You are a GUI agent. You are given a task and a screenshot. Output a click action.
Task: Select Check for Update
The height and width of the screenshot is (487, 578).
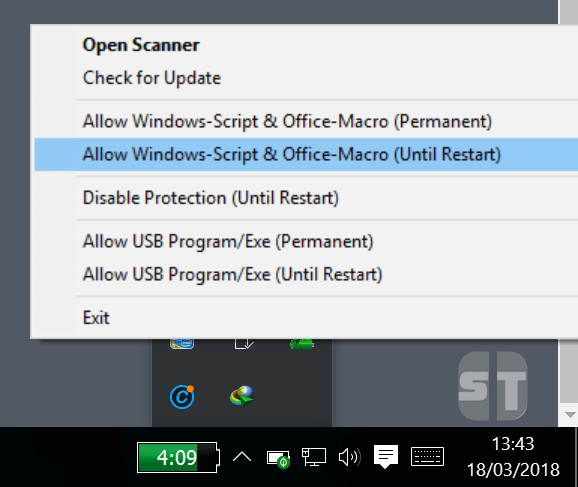click(x=302, y=78)
